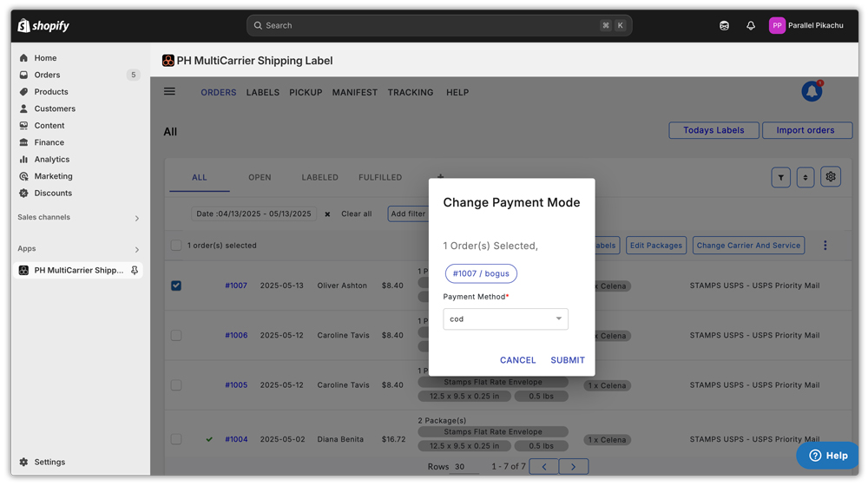Switch to the PICKUP tab
The width and height of the screenshot is (868, 486).
[x=306, y=93]
